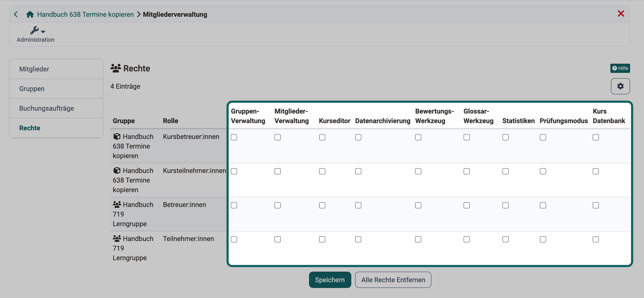
Task: Go back with the left chevron arrow
Action: pyautogui.click(x=16, y=14)
